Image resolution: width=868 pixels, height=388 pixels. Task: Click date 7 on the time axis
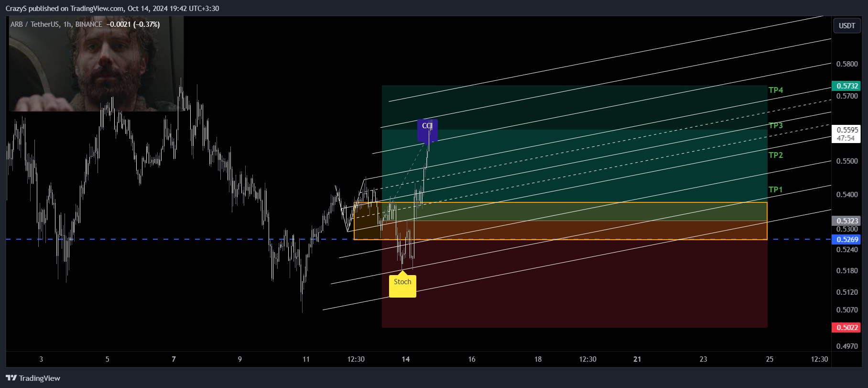[174, 359]
